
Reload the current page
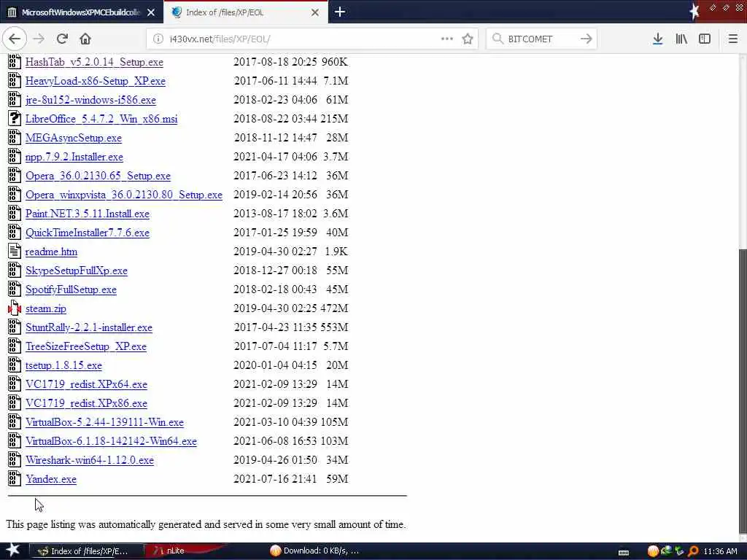pos(62,39)
